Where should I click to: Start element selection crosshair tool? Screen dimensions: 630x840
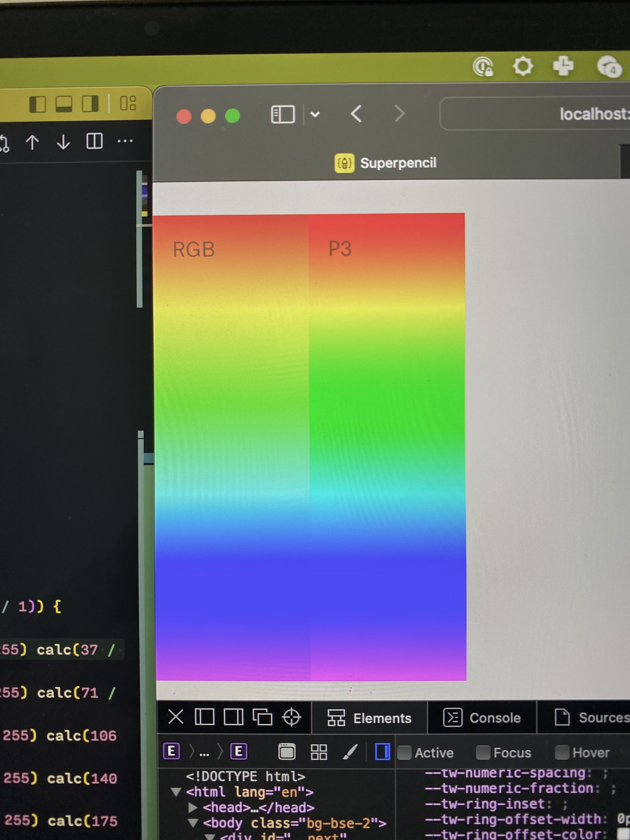point(292,717)
